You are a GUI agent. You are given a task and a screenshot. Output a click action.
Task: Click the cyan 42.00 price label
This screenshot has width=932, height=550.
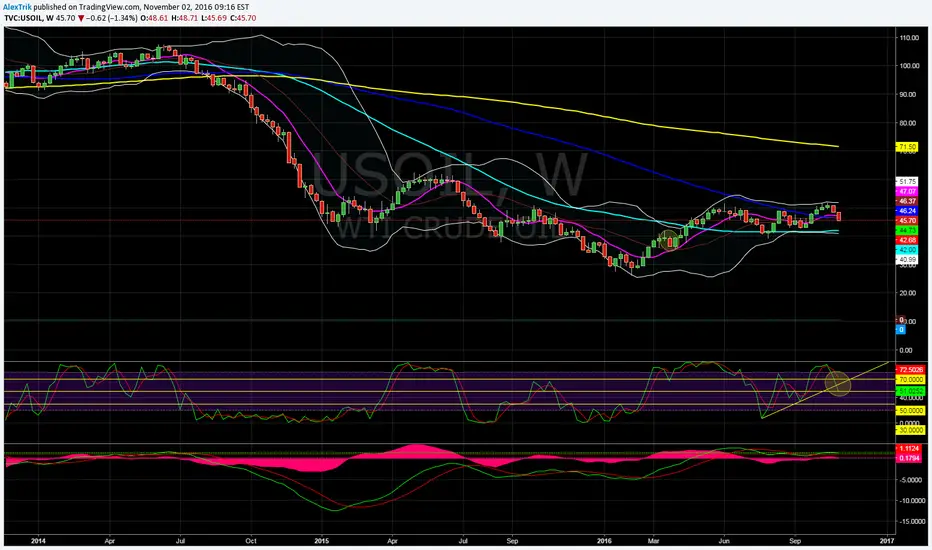tap(907, 250)
